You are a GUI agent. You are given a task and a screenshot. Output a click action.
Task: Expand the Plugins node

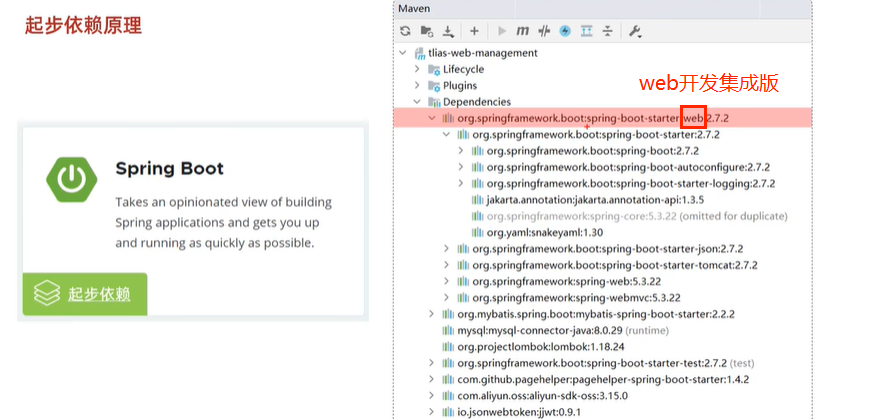[417, 85]
